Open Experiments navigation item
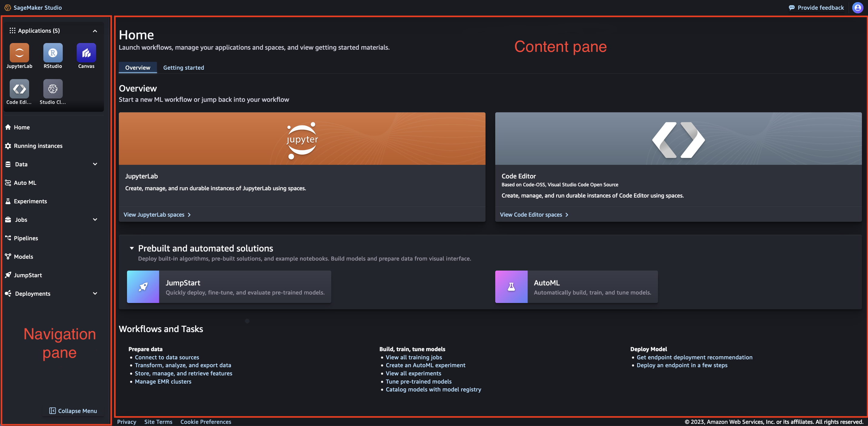868x426 pixels. tap(30, 201)
